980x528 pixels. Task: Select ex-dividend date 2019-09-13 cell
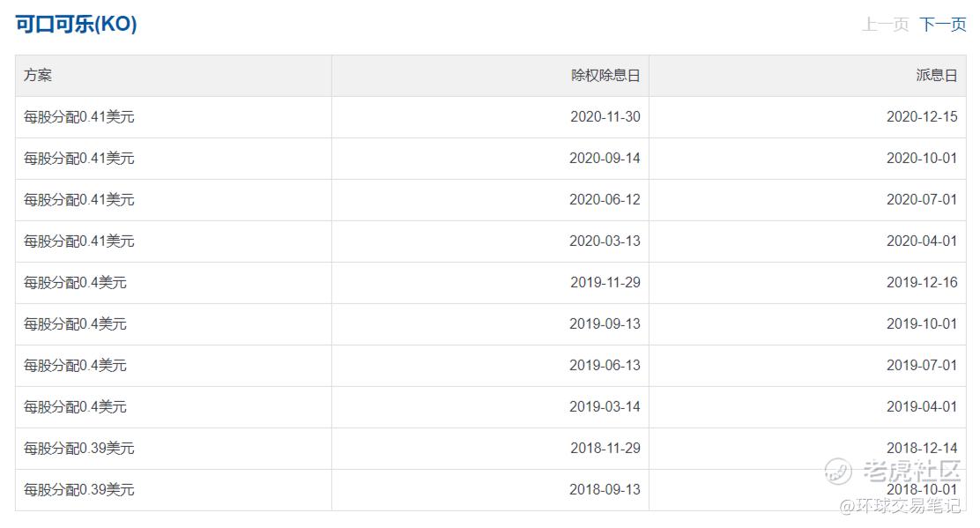(605, 324)
